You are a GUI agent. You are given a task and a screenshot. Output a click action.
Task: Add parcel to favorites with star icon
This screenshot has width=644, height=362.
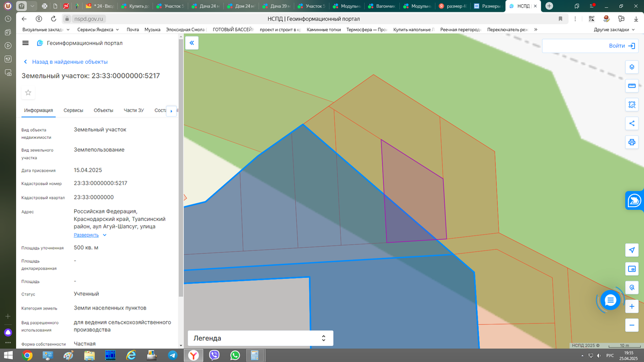click(28, 92)
